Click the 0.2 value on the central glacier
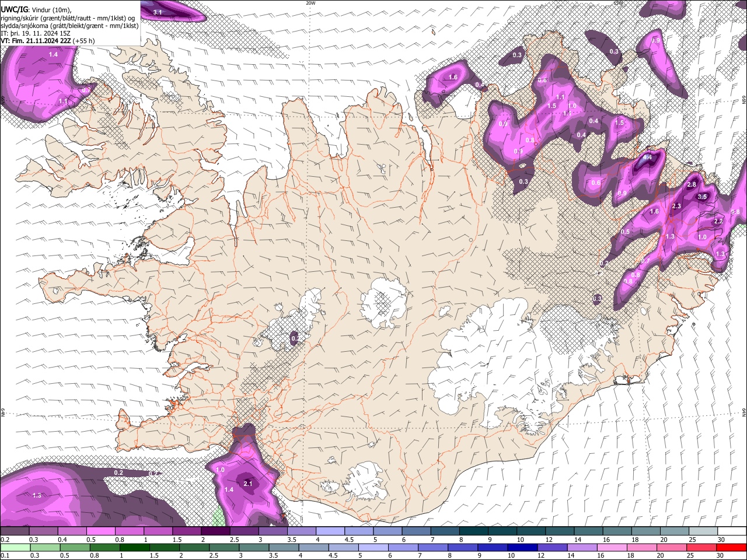 (x=295, y=338)
